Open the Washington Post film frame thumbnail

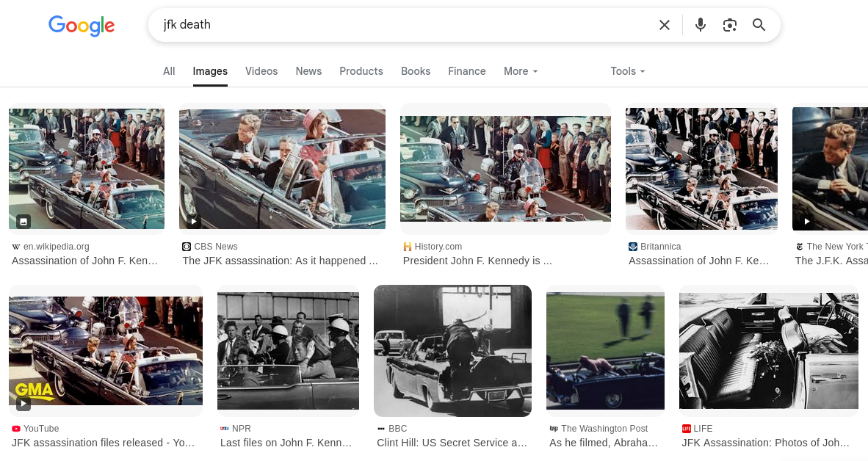pyautogui.click(x=605, y=351)
